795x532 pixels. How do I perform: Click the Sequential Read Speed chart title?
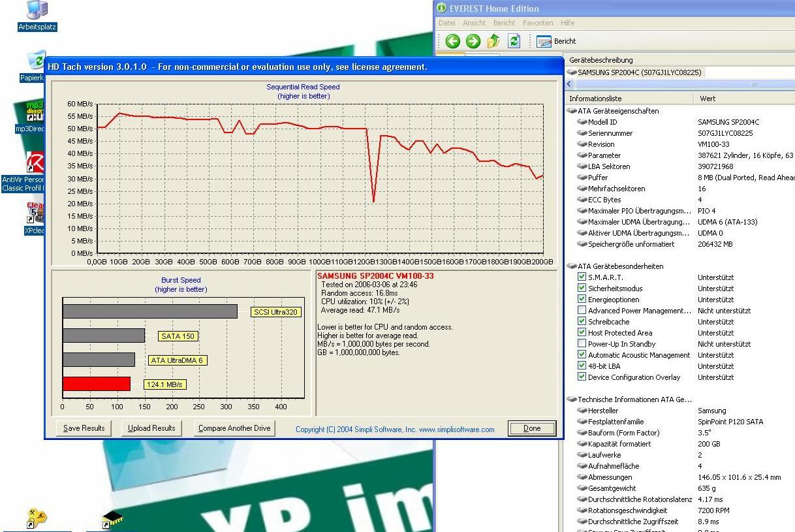coord(303,87)
